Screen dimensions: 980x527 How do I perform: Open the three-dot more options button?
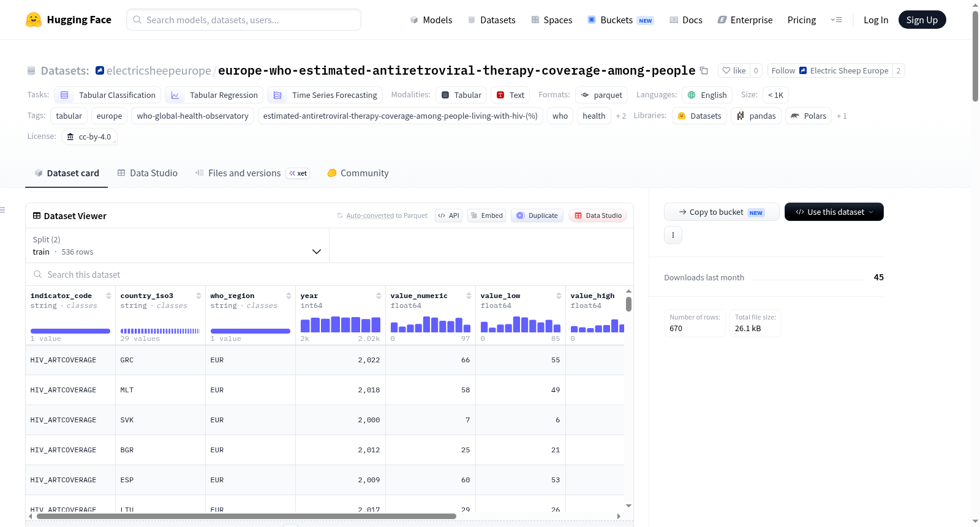pos(673,235)
